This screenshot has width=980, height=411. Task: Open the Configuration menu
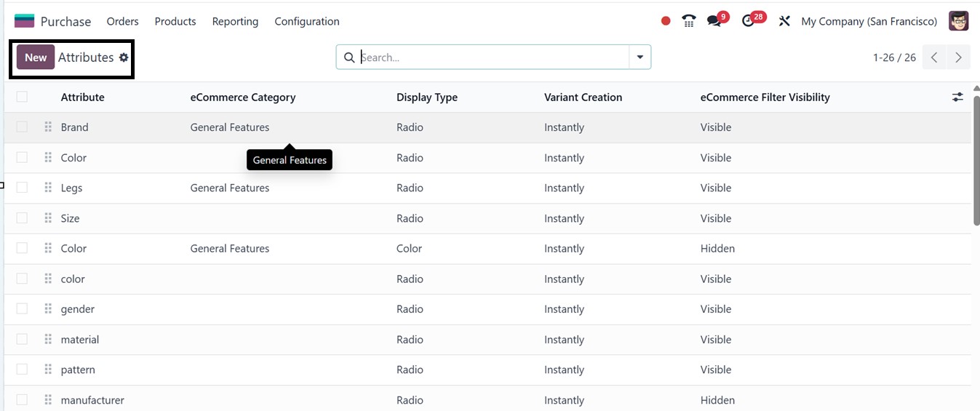[306, 21]
